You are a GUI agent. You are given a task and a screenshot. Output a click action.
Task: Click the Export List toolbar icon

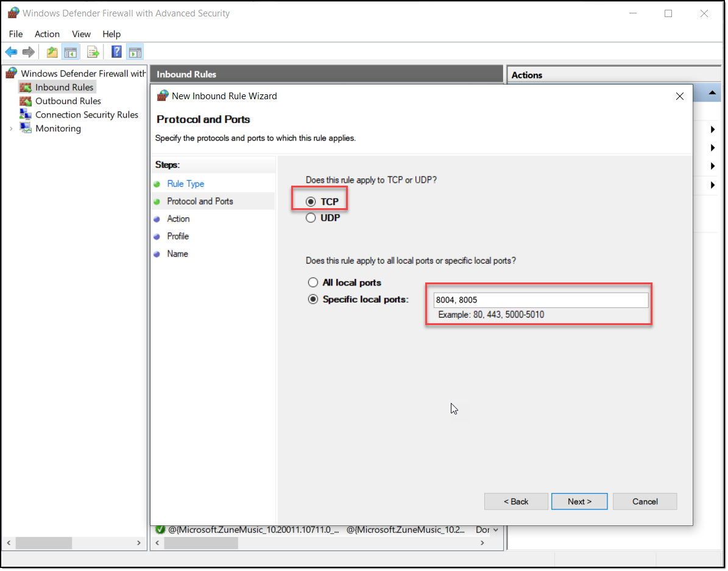pos(93,52)
